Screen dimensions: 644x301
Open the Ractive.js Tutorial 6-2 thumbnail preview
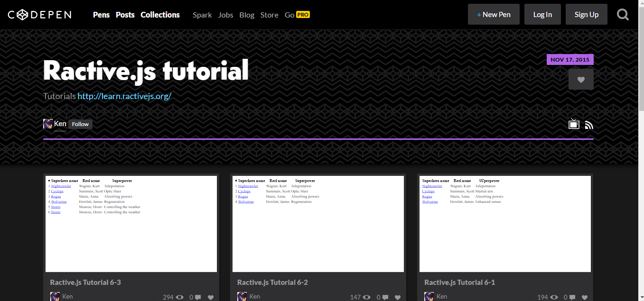pyautogui.click(x=318, y=223)
